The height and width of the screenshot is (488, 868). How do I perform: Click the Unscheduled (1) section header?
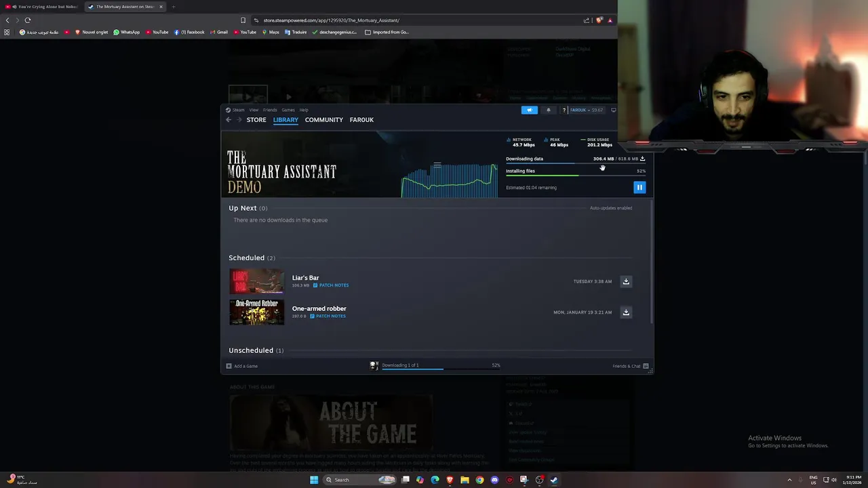[x=256, y=350]
